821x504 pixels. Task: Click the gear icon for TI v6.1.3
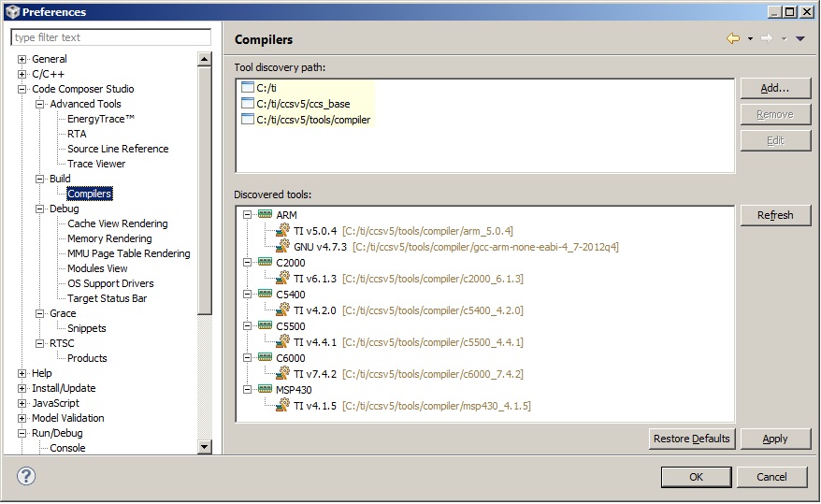click(282, 278)
